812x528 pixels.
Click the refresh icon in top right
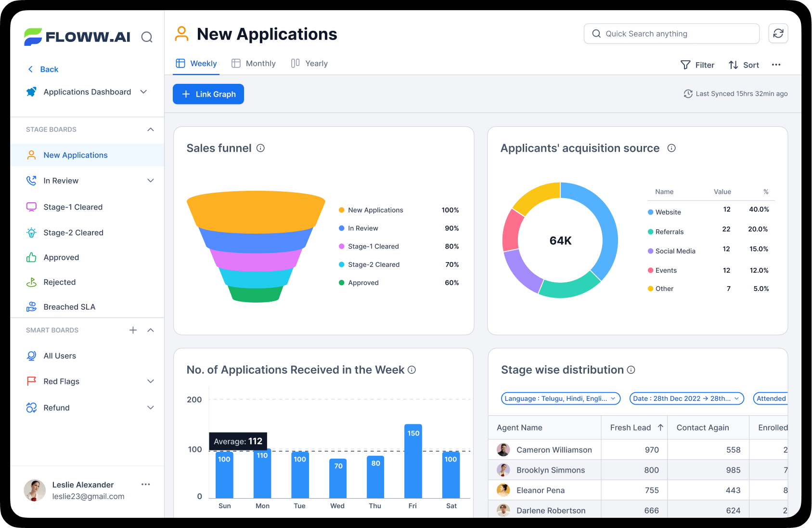click(778, 33)
